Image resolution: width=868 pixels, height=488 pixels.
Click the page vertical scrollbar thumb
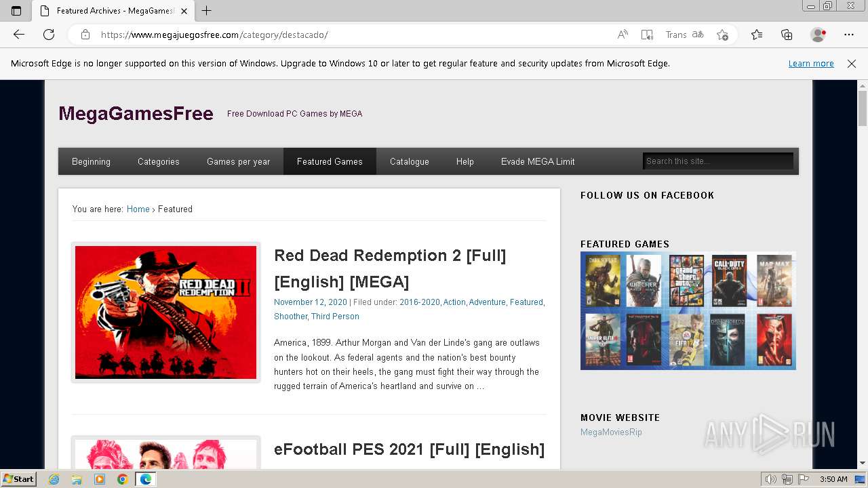863,108
